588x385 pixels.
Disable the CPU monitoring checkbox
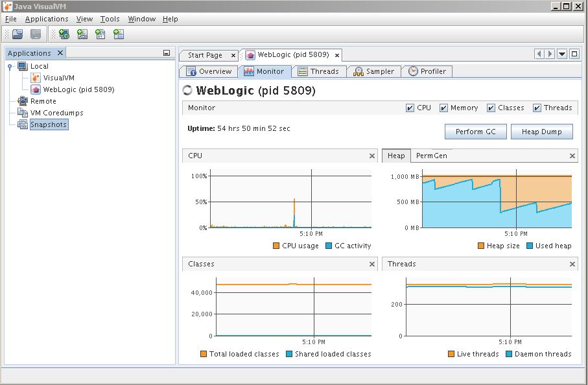410,108
